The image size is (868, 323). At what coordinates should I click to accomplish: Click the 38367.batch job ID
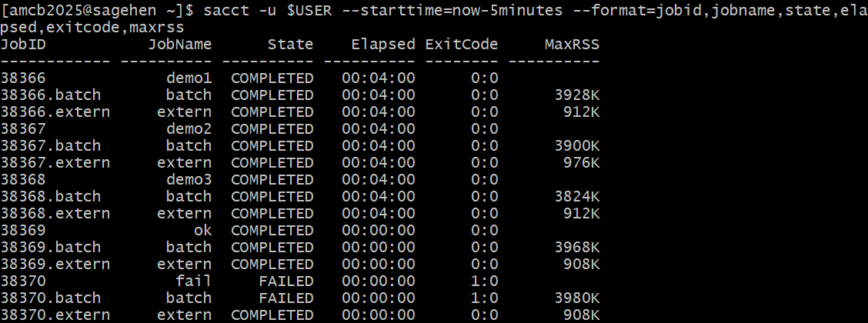(x=50, y=146)
